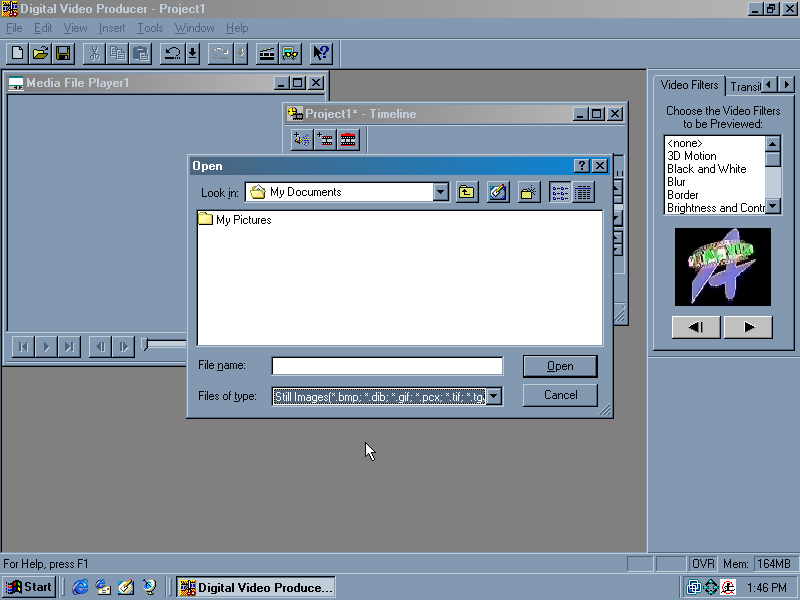
Task: Click the dialog's question mark help button
Action: click(582, 166)
